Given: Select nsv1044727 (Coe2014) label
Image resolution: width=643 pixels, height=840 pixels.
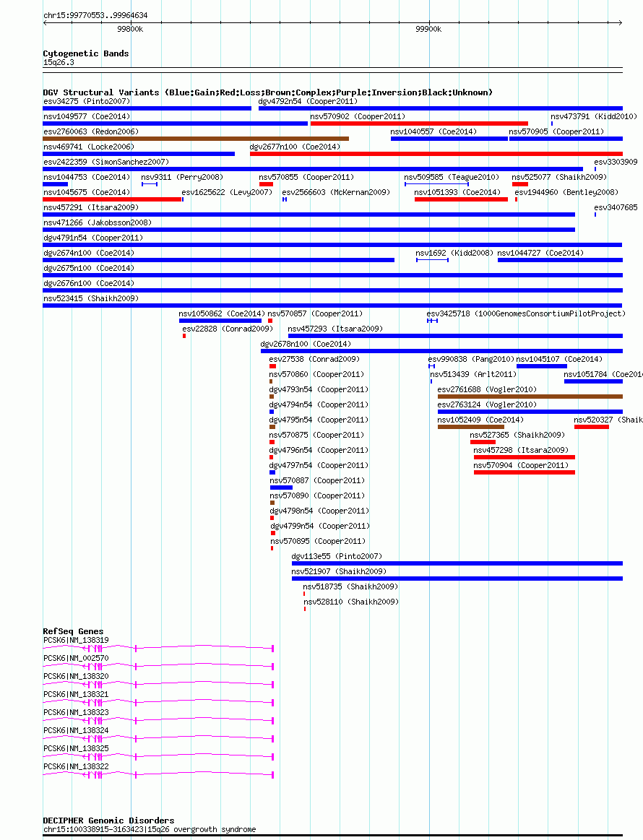Looking at the screenshot, I should (540, 253).
